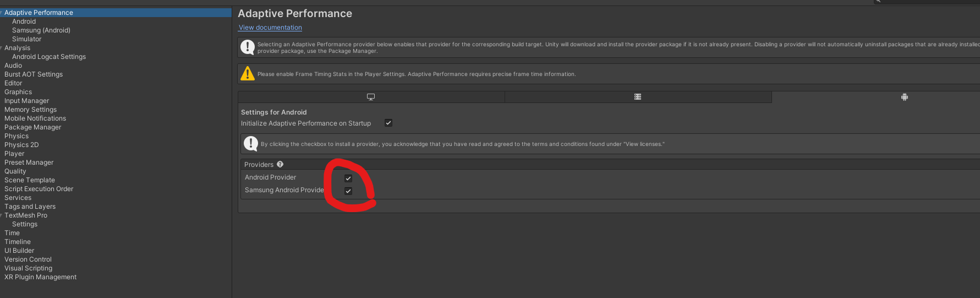Click the Samsung Android Provider label

pos(284,190)
